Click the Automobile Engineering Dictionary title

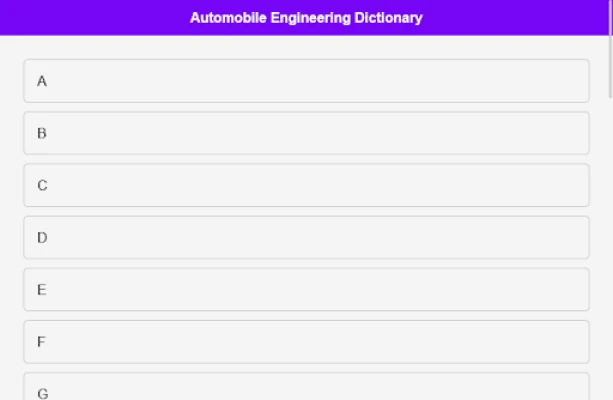tap(306, 18)
